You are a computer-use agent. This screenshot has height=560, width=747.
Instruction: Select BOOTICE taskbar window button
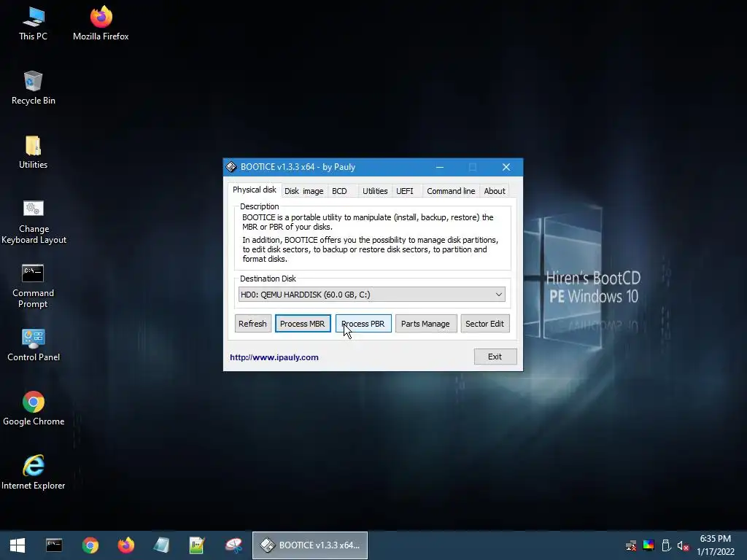309,545
